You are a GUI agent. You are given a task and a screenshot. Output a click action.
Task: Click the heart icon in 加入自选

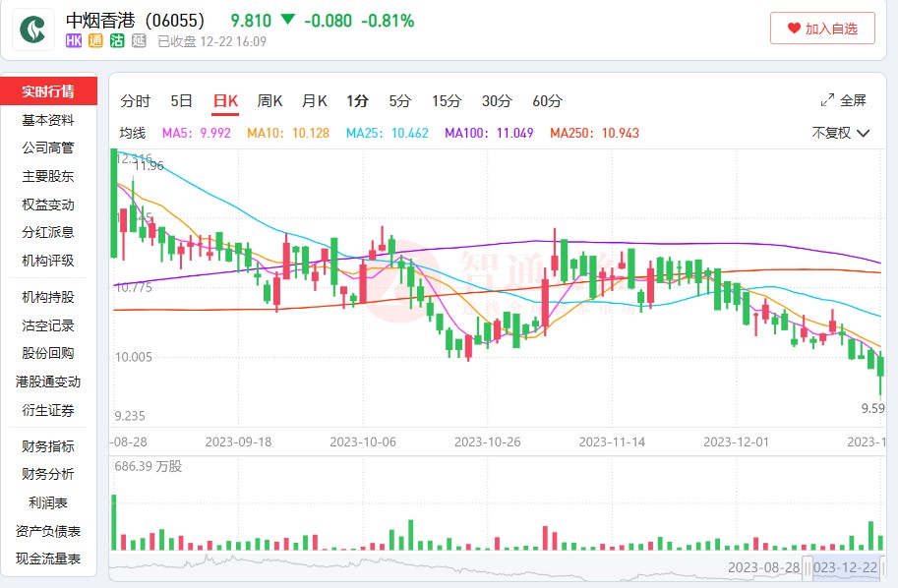tap(794, 29)
